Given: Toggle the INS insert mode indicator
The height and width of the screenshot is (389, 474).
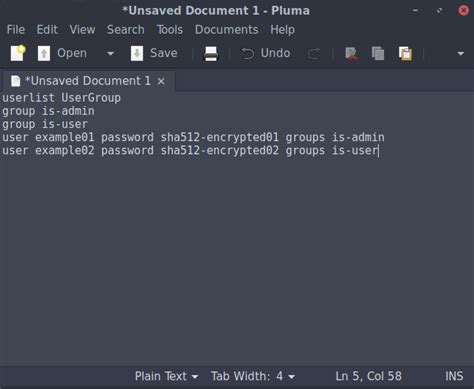Looking at the screenshot, I should point(454,376).
